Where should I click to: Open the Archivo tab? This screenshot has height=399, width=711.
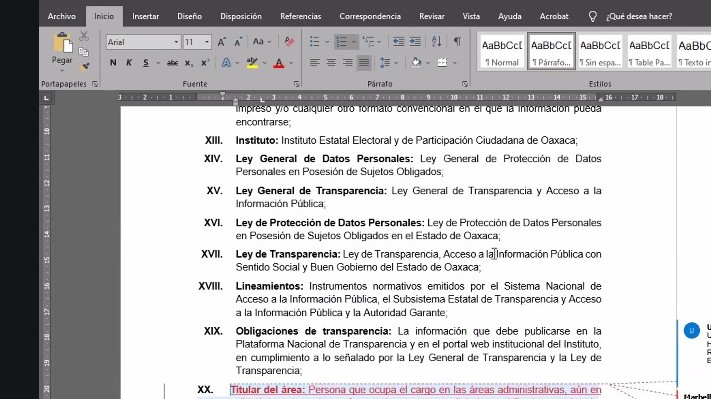(x=62, y=16)
